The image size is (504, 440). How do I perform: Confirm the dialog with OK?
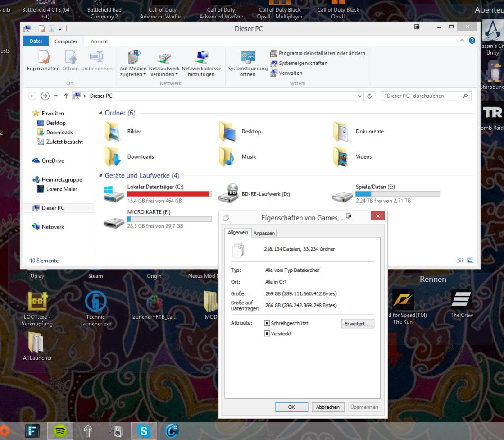pyautogui.click(x=291, y=407)
